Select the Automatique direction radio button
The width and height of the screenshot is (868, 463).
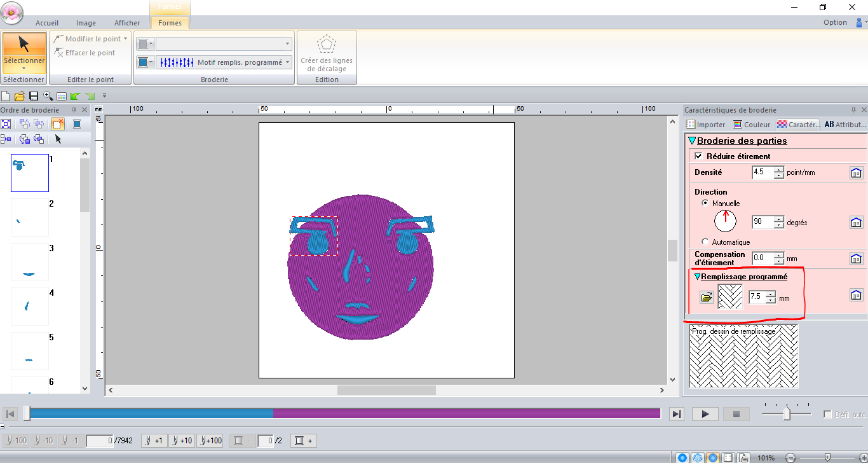pyautogui.click(x=705, y=242)
